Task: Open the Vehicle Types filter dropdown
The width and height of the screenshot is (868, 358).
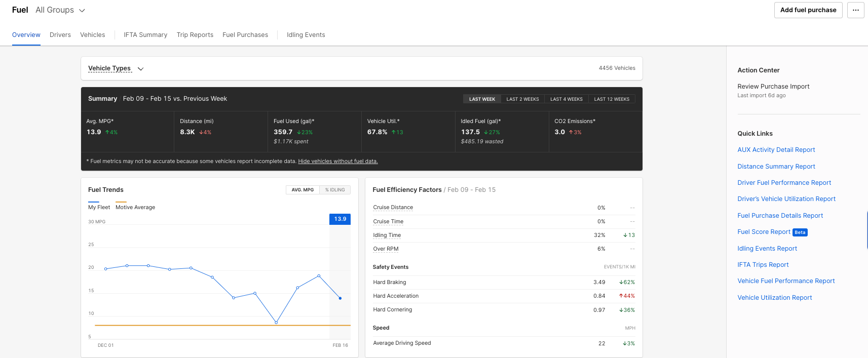Action: coord(109,68)
